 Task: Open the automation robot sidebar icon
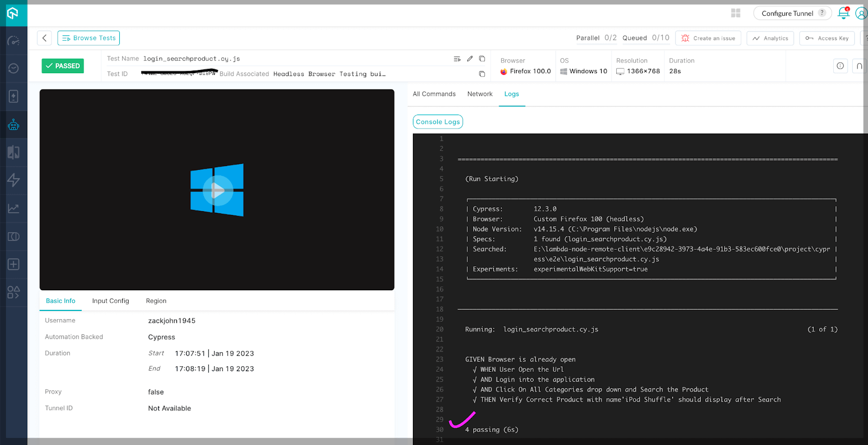coord(14,125)
